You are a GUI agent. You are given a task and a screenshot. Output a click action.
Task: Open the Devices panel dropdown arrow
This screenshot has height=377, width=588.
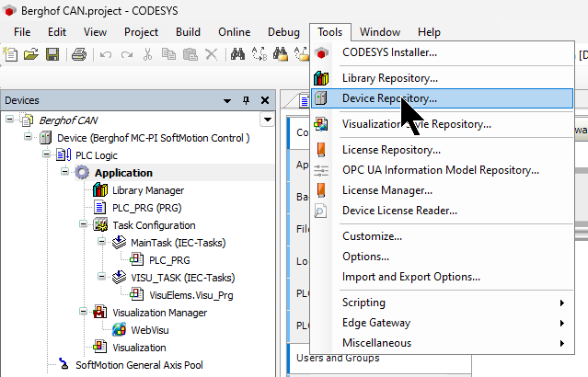coord(227,101)
